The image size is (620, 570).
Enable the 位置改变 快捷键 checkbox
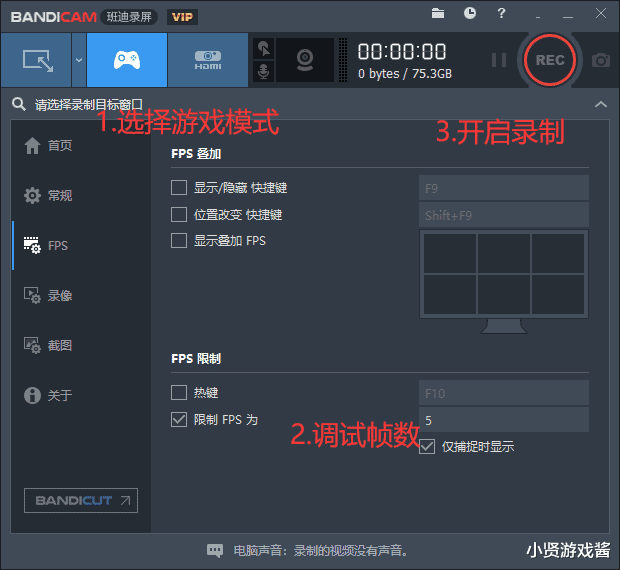(x=179, y=215)
